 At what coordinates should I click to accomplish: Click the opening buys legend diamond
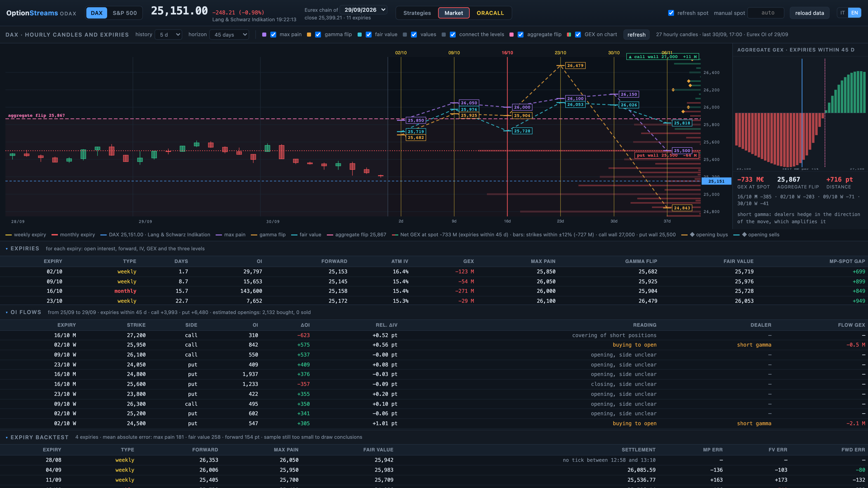click(x=692, y=235)
